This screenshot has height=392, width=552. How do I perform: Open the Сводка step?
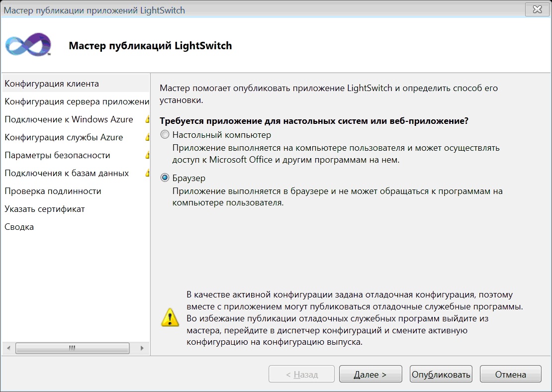point(76,227)
